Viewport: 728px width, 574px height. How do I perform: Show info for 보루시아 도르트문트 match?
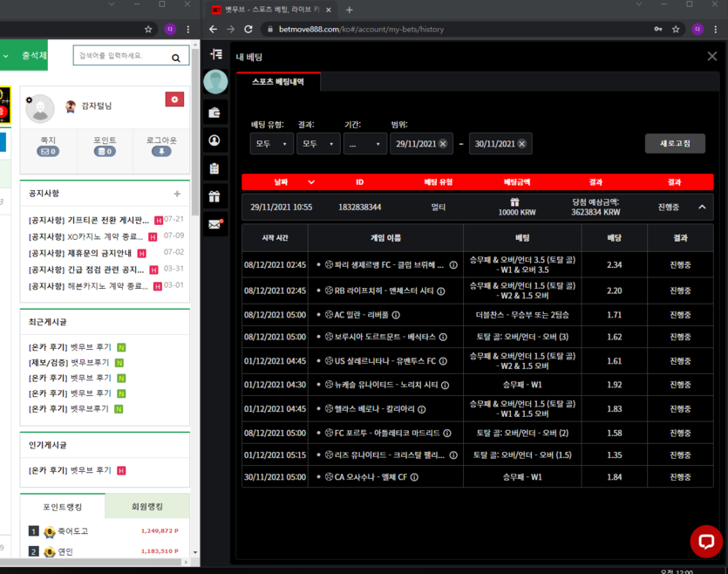click(x=443, y=337)
